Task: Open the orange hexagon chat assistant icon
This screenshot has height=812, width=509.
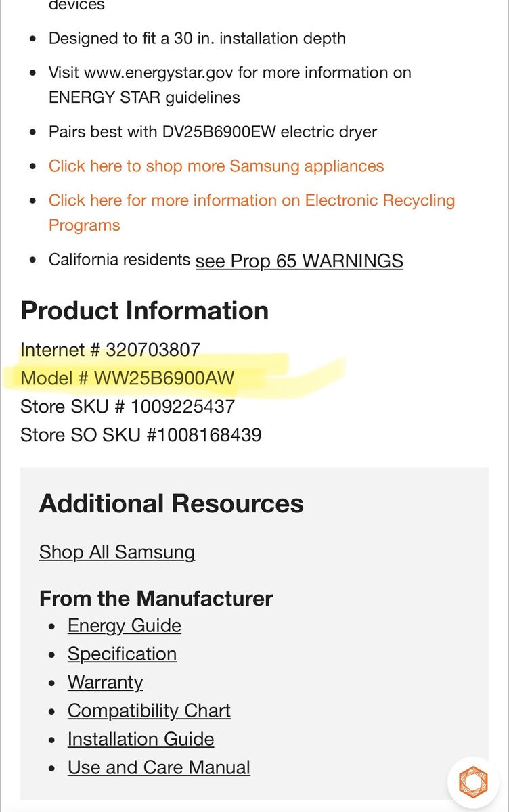Action: [473, 782]
